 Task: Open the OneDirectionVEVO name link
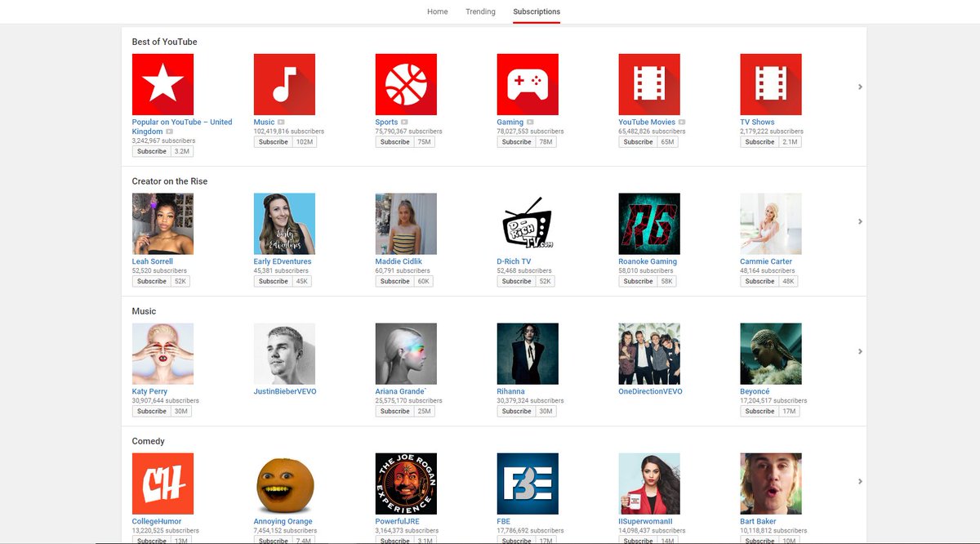(651, 391)
